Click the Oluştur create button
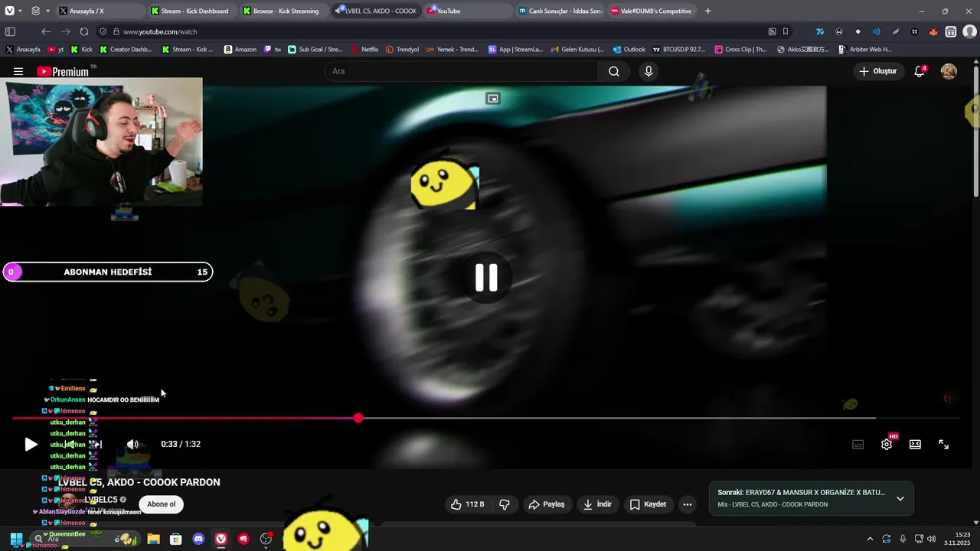This screenshot has width=980, height=551. [x=877, y=71]
